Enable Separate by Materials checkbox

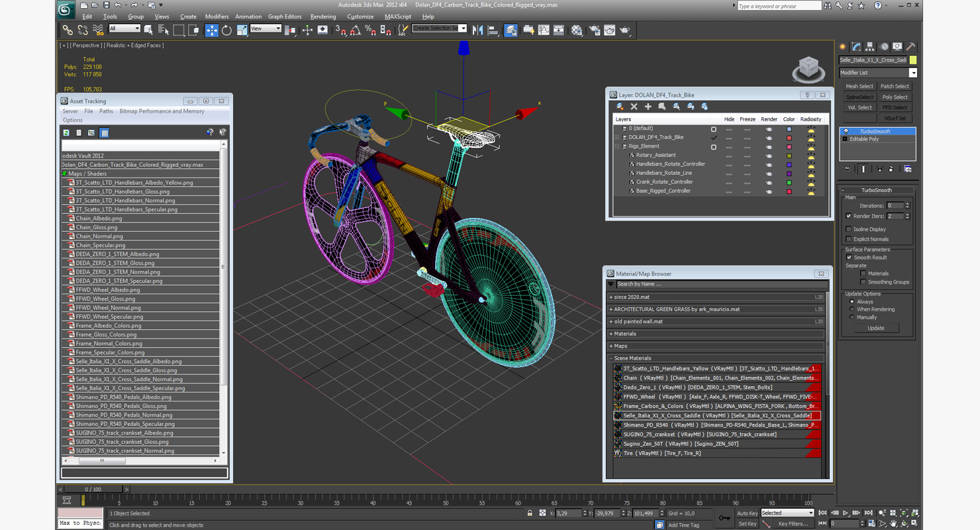coord(863,274)
